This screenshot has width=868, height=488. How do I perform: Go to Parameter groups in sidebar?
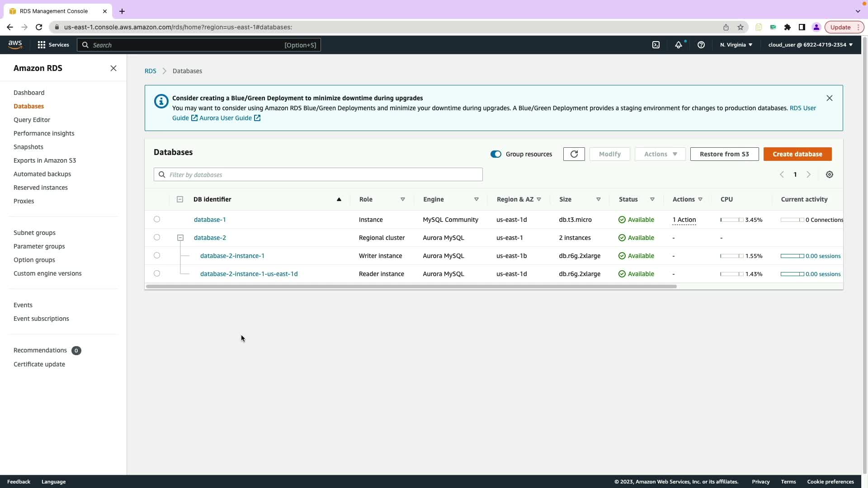point(39,246)
